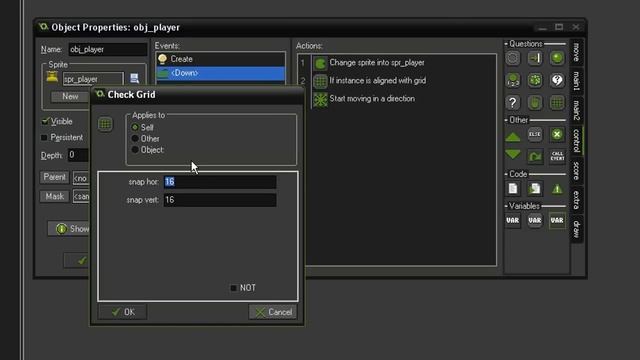Switch to the main1 tab
640x360 pixels.
click(576, 81)
